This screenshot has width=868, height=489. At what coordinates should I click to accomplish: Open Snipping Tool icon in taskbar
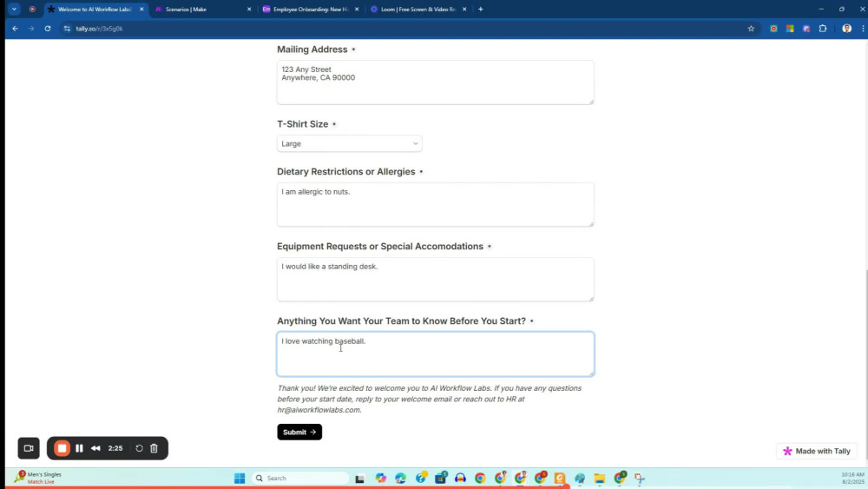coord(640,478)
